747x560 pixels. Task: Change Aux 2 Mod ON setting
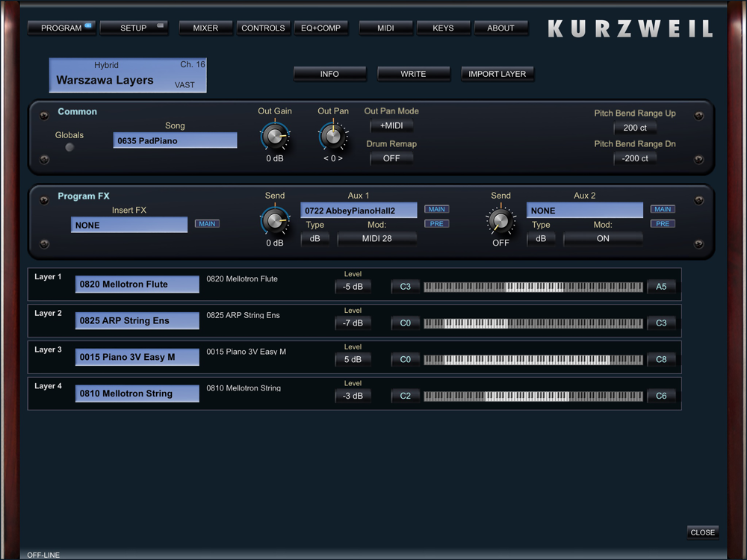pos(603,239)
